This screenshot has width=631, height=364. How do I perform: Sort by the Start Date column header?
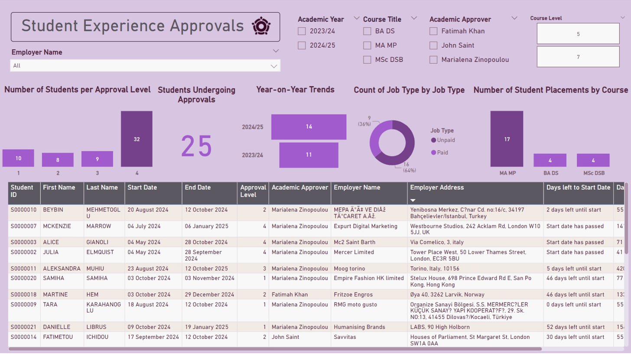[153, 193]
